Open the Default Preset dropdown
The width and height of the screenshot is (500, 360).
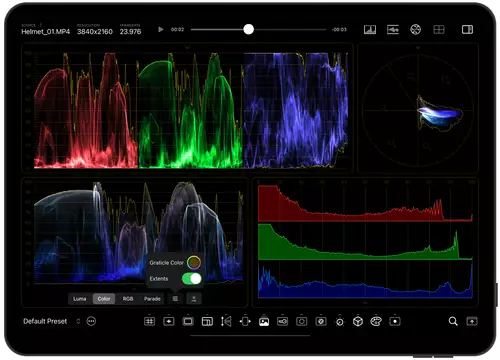coord(52,321)
